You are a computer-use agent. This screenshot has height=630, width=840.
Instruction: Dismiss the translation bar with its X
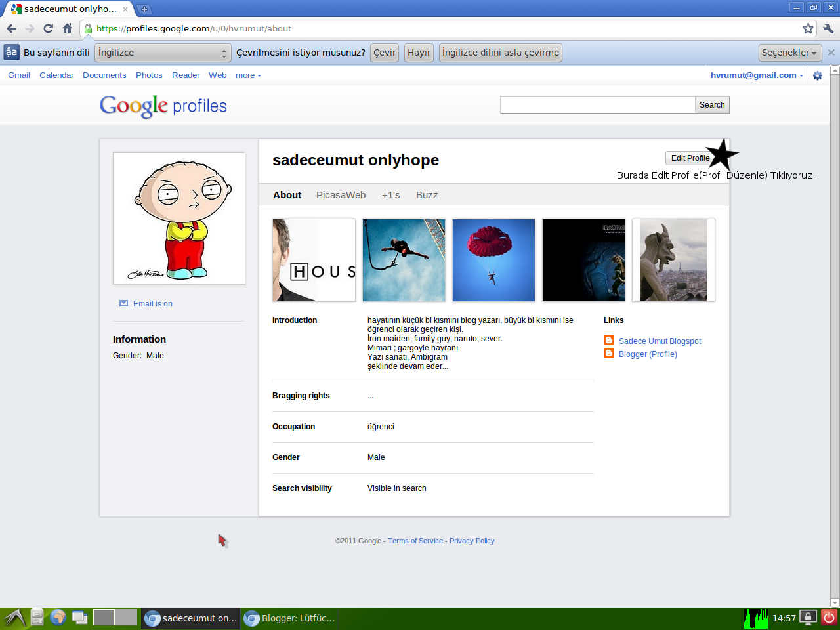tap(831, 52)
